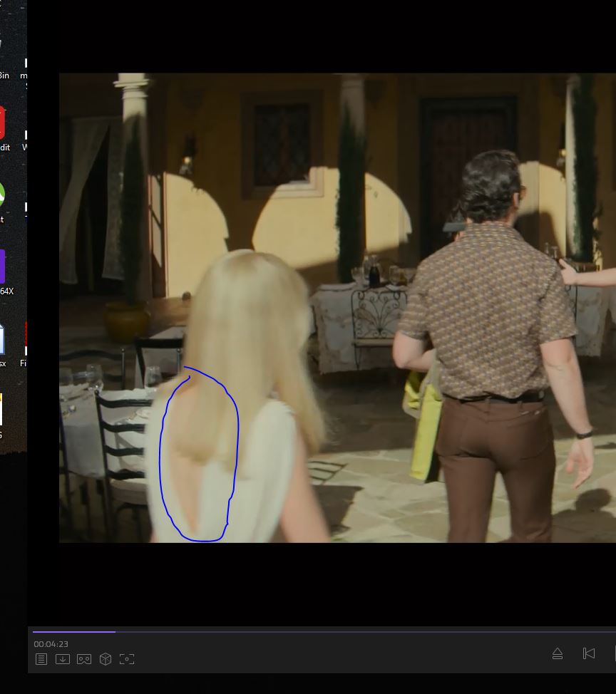This screenshot has width=616, height=694.
Task: Select the desktop icon labeled 'W'
Action: (25, 139)
